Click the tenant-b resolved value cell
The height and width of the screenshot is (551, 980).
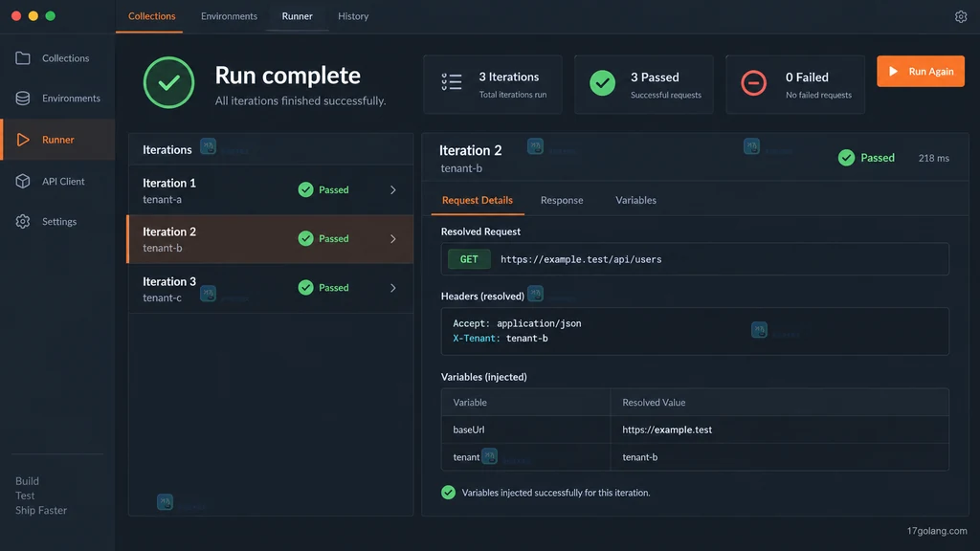[779, 457]
